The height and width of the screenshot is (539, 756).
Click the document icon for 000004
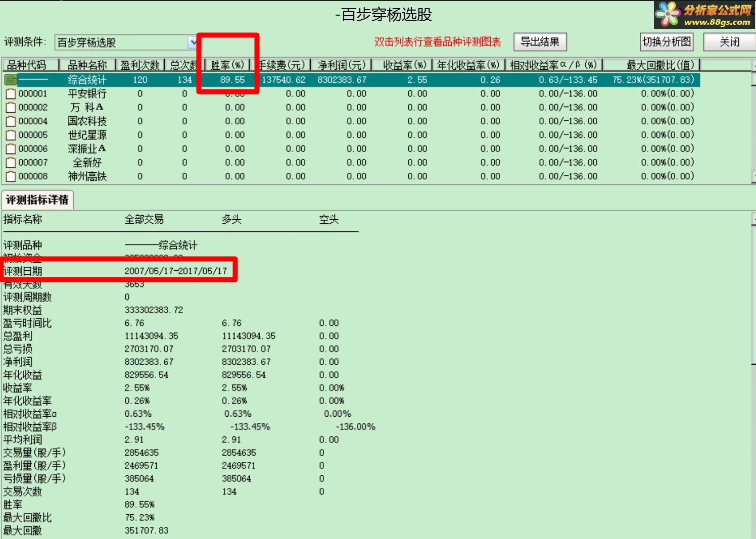tap(11, 121)
